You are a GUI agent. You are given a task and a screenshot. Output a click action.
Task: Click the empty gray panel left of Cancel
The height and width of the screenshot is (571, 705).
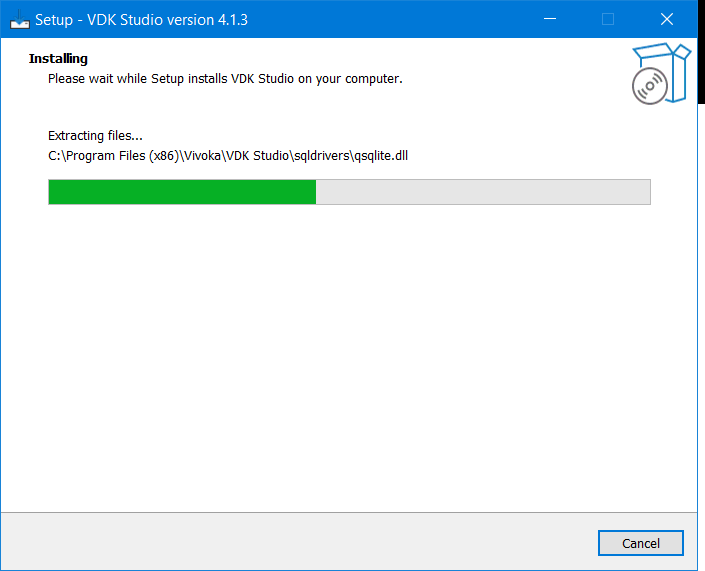pyautogui.click(x=300, y=542)
